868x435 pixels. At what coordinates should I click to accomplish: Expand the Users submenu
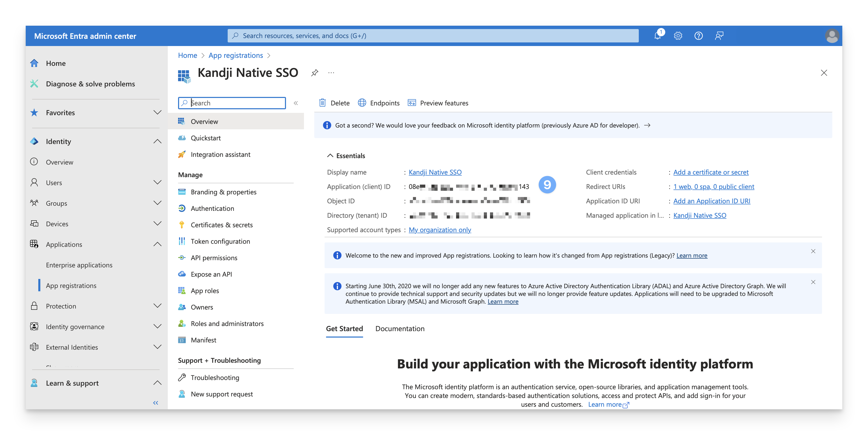point(157,183)
